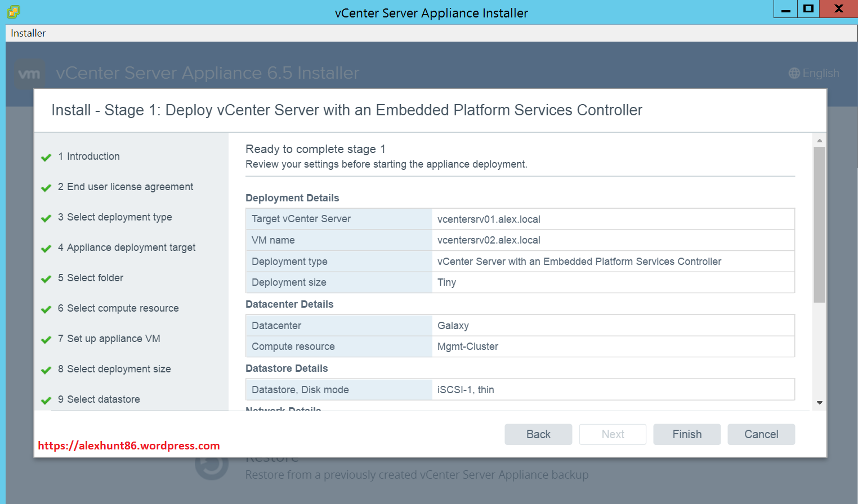858x504 pixels.
Task: Click the globe icon next to English
Action: pyautogui.click(x=794, y=73)
